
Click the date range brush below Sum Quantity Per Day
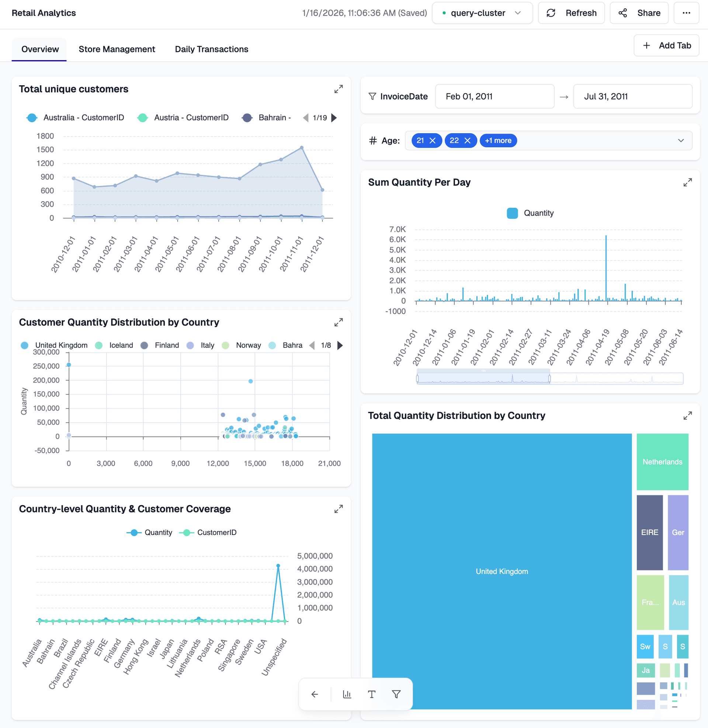tap(483, 378)
